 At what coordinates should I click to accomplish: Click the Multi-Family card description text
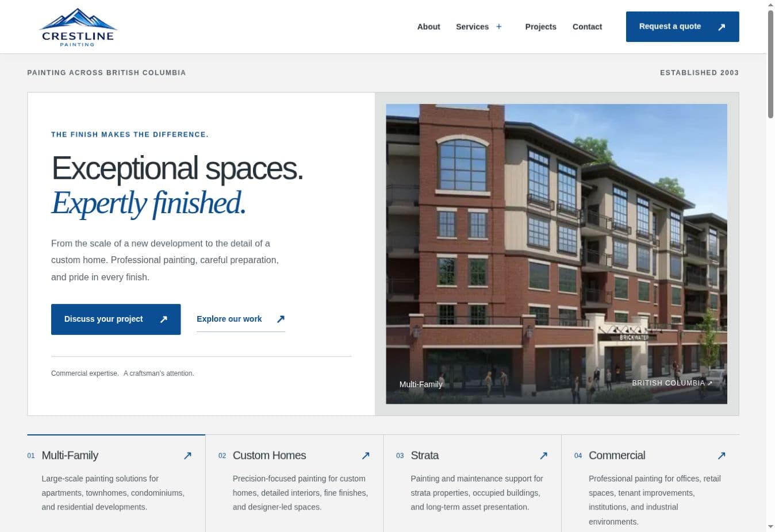click(113, 493)
